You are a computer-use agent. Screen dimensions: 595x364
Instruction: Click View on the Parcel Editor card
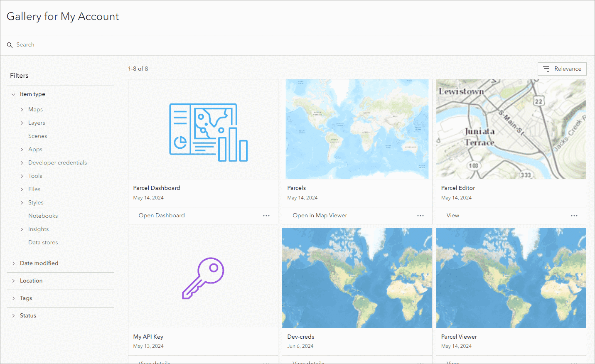pyautogui.click(x=452, y=215)
